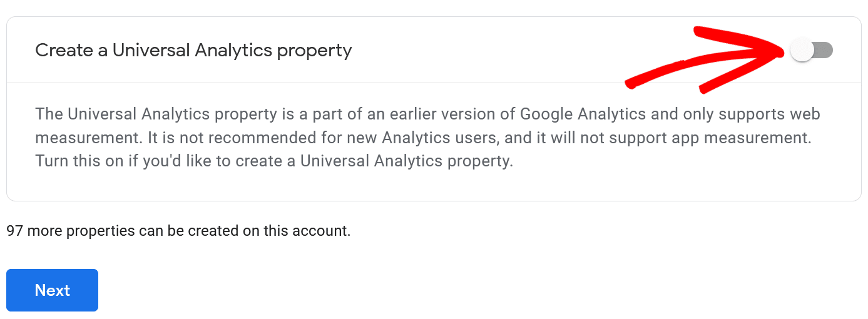Click the "97 more properties" notice text

(x=178, y=231)
